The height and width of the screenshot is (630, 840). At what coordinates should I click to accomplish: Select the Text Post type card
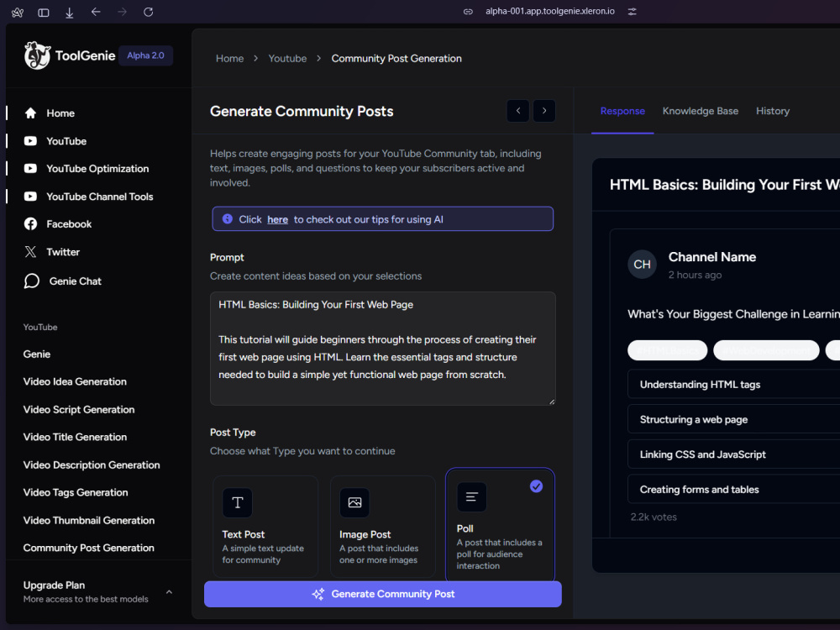click(265, 527)
